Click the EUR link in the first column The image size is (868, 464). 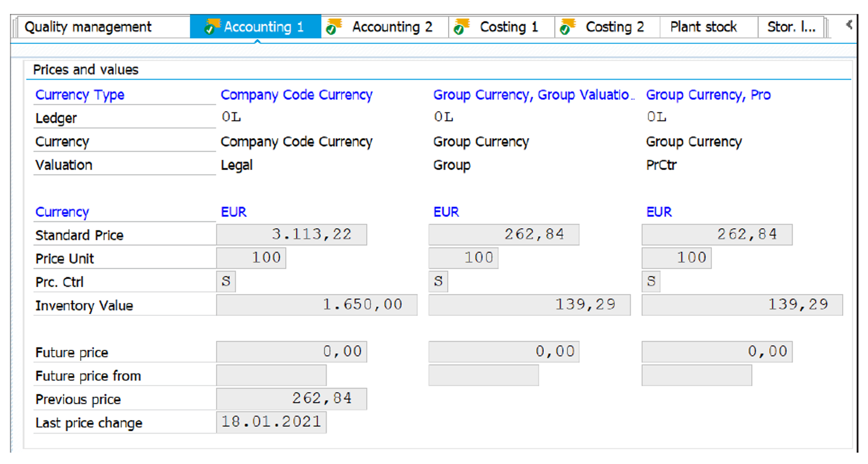(233, 212)
